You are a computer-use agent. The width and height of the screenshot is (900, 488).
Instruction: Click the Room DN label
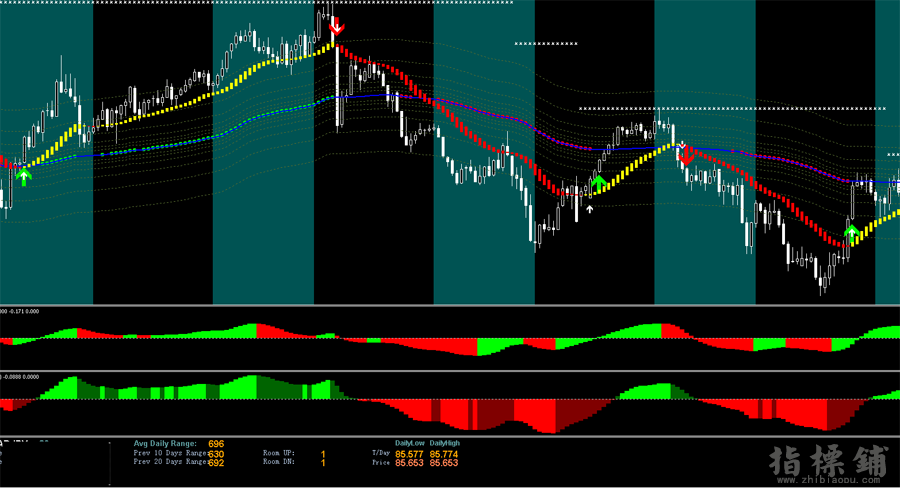click(281, 464)
